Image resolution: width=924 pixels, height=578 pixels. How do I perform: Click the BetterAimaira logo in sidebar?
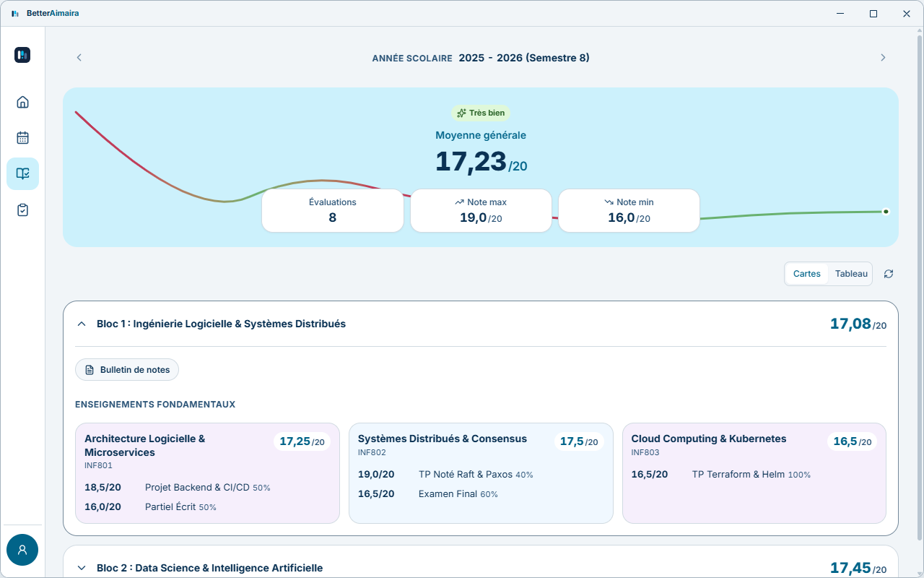(22, 55)
